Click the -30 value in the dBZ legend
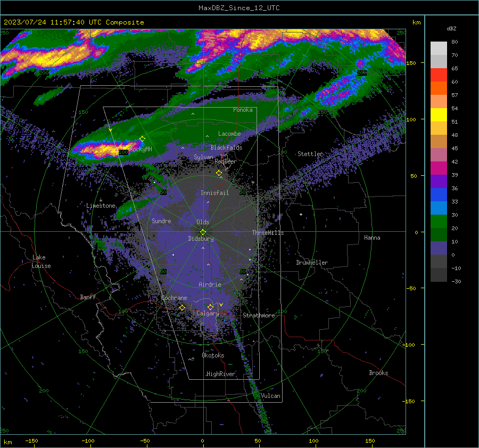 456,281
